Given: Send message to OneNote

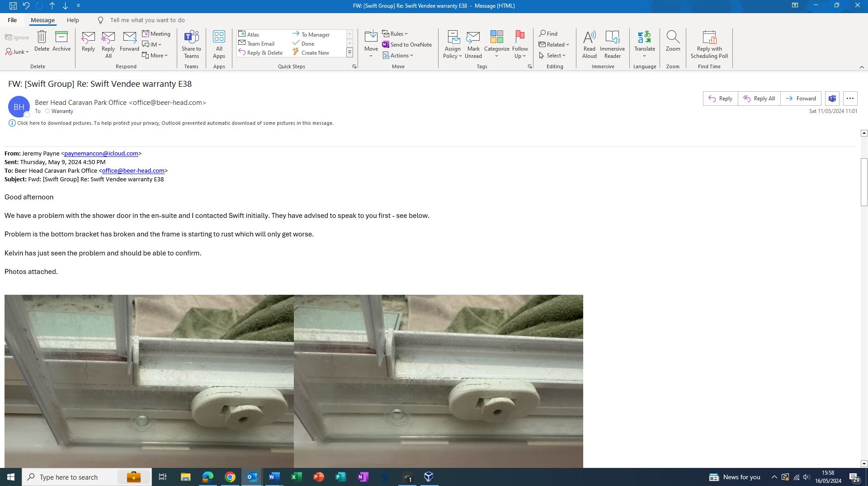Looking at the screenshot, I should (407, 44).
